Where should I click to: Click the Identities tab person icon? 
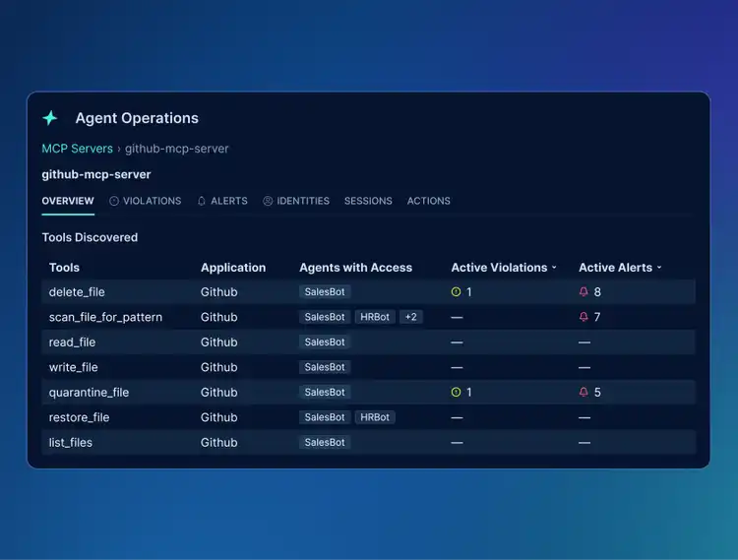coord(268,201)
